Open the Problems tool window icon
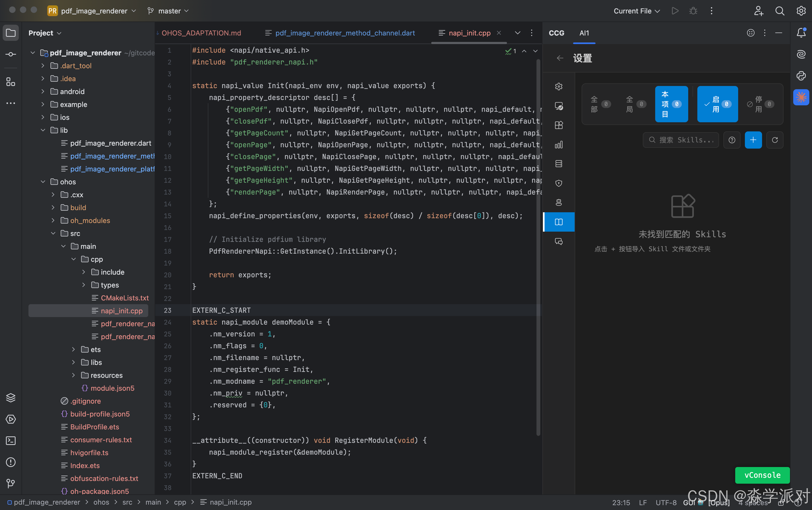The width and height of the screenshot is (812, 510). tap(10, 462)
